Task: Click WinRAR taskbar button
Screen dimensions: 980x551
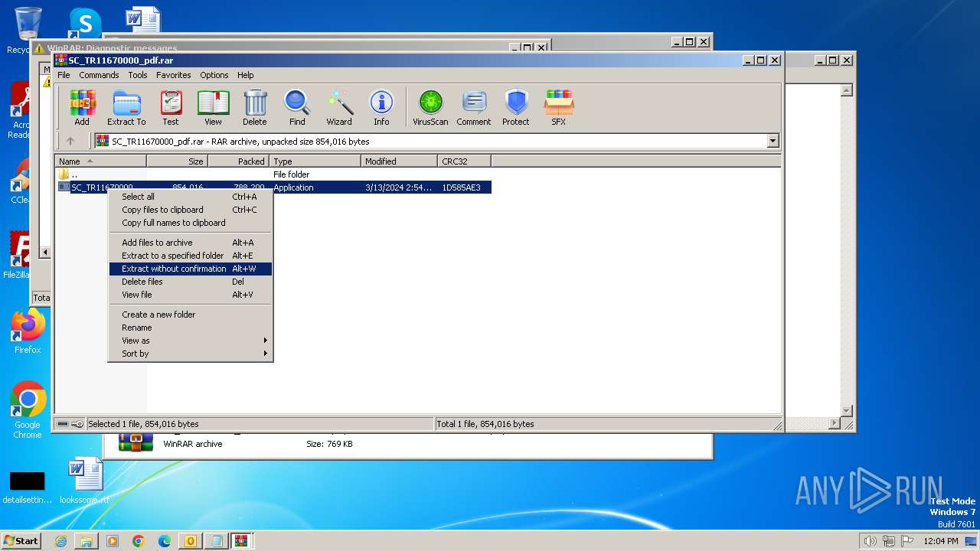Action: [242, 541]
